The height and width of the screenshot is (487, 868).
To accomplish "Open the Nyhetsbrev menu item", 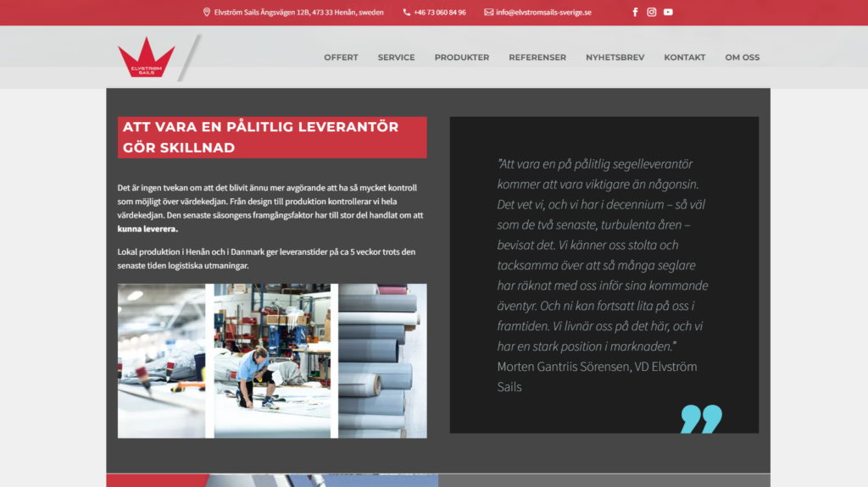I will 615,58.
